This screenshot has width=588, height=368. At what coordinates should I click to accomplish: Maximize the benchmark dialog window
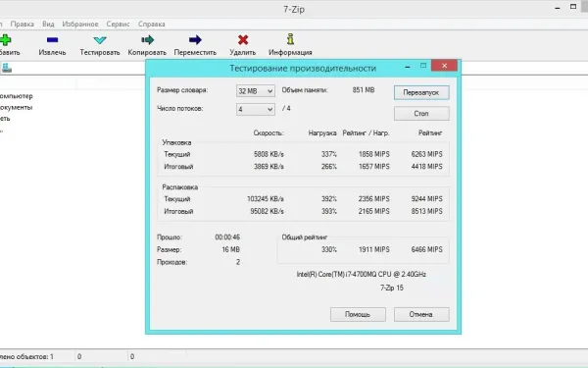tap(423, 66)
